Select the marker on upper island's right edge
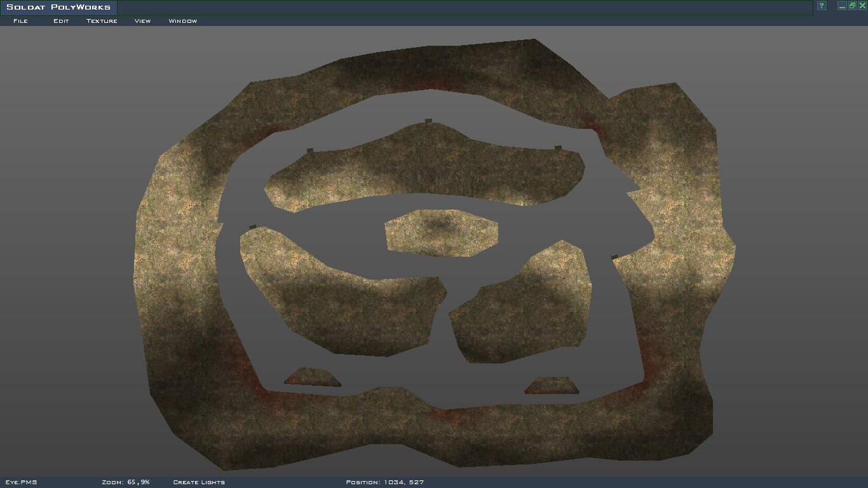 558,147
